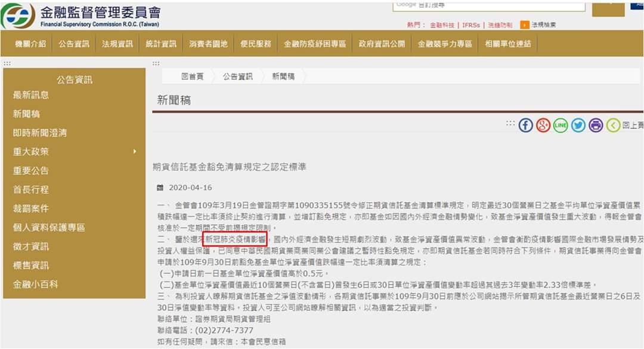This screenshot has width=644, height=349.
Task: Open the 機關介紹 menu
Action: (30, 44)
